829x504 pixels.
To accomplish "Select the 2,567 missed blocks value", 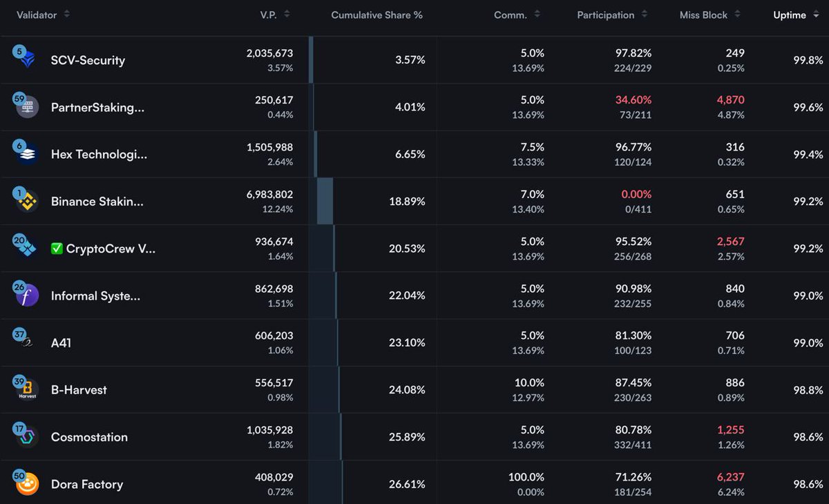I will pyautogui.click(x=731, y=242).
